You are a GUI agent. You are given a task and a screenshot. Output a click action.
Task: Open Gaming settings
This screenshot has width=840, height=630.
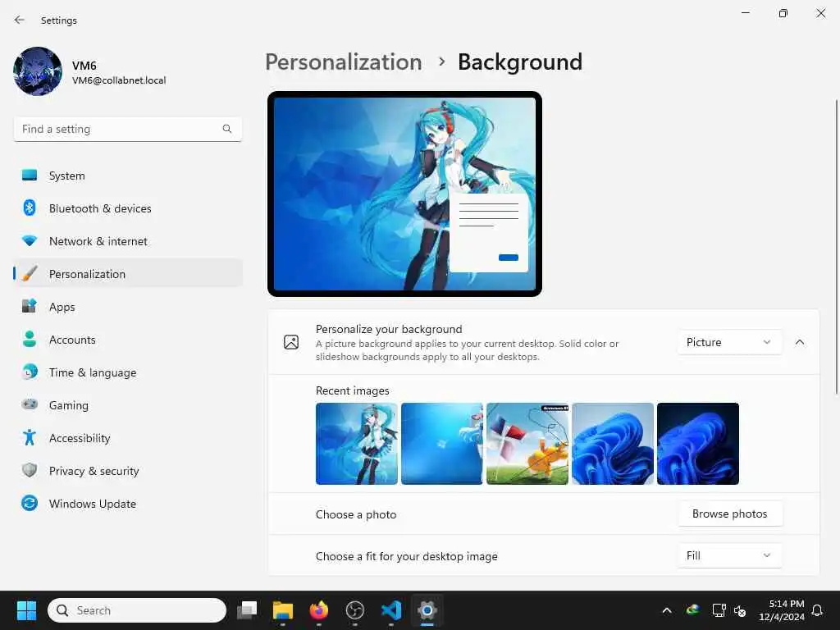point(127,405)
